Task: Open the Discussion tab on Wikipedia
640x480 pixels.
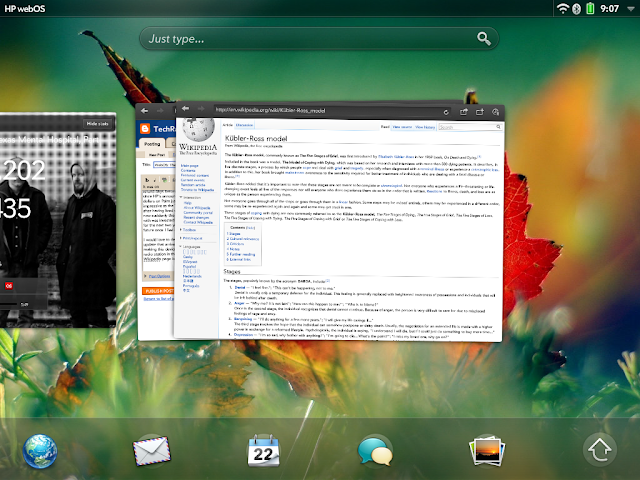Action: pyautogui.click(x=244, y=125)
